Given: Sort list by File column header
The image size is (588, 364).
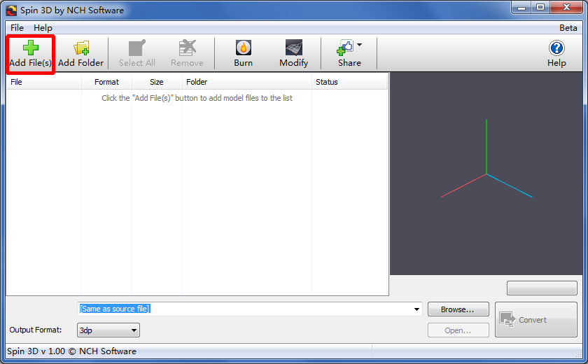Looking at the screenshot, I should click(x=44, y=82).
